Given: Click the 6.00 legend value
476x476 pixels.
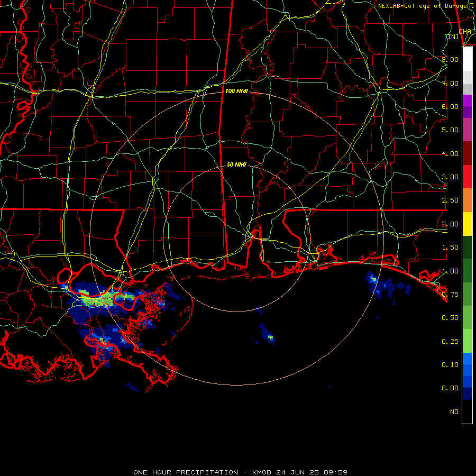Looking at the screenshot, I should coord(450,106).
